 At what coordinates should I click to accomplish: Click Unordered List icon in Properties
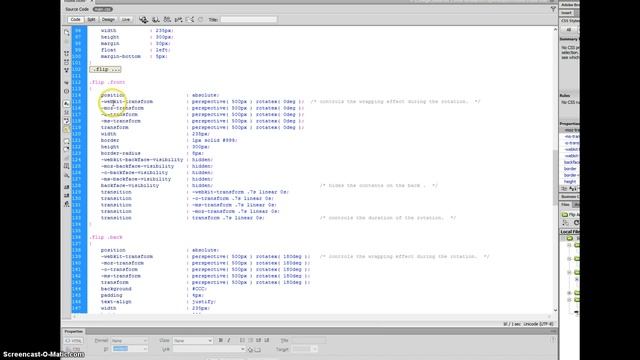[242, 340]
